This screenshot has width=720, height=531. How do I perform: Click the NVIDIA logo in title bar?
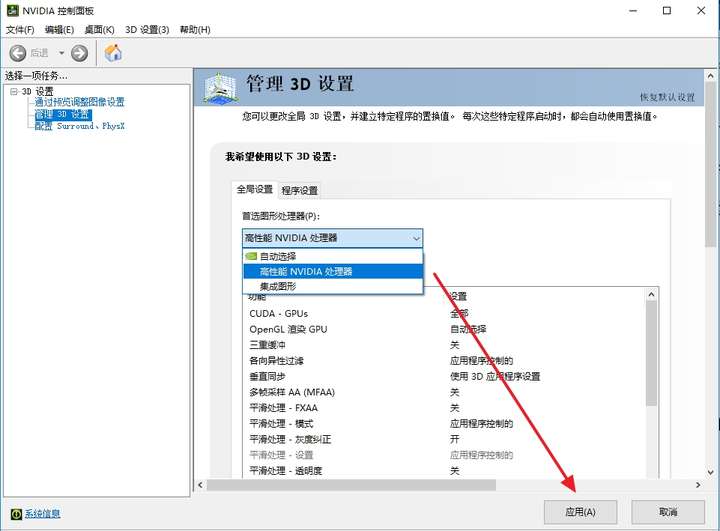(x=12, y=10)
